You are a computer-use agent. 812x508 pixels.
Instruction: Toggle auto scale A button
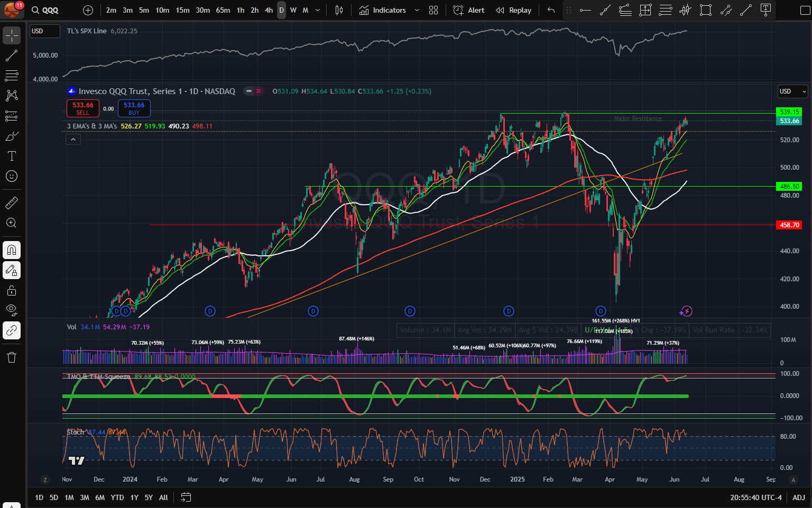[792, 479]
